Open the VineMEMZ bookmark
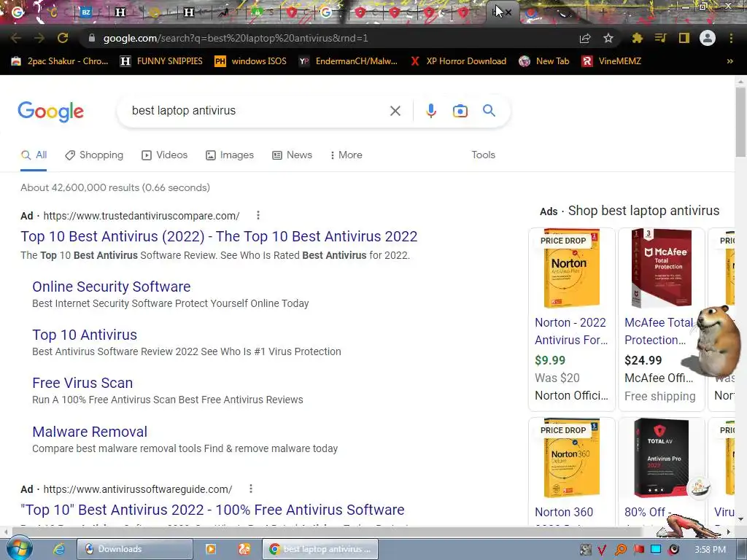This screenshot has height=560, width=747. (x=612, y=61)
